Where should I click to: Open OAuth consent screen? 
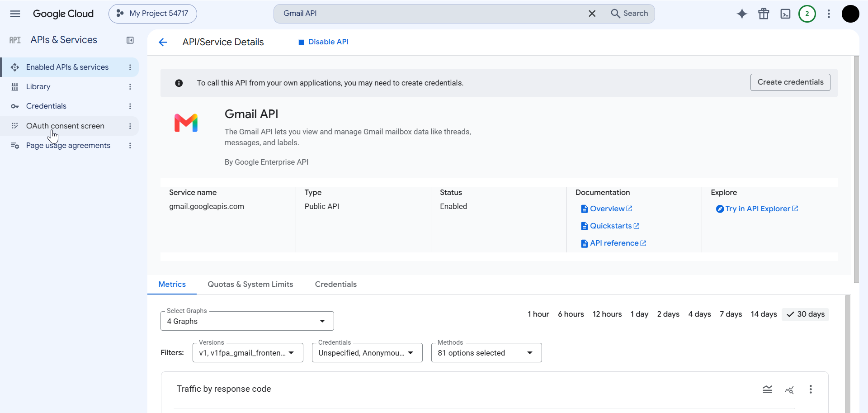coord(65,126)
